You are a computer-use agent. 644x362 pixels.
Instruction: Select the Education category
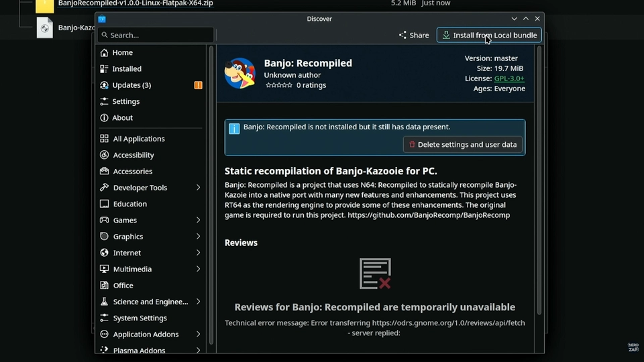click(x=129, y=204)
